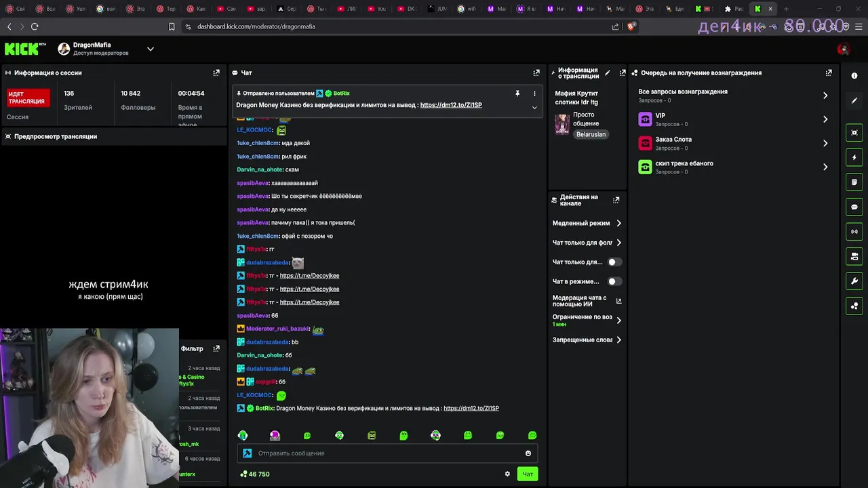The width and height of the screenshot is (868, 488).
Task: Click the Belarusian language tag
Action: pos(591,134)
